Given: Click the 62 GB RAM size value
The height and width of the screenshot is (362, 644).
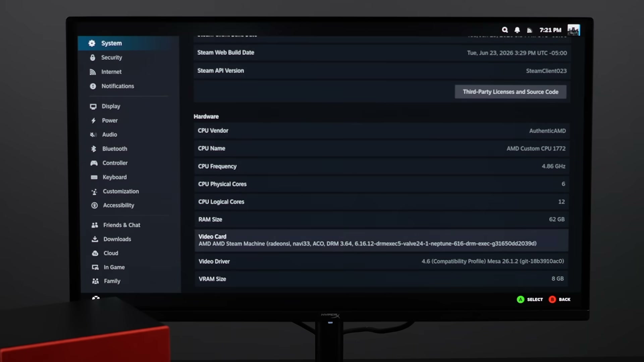Looking at the screenshot, I should pos(557,219).
